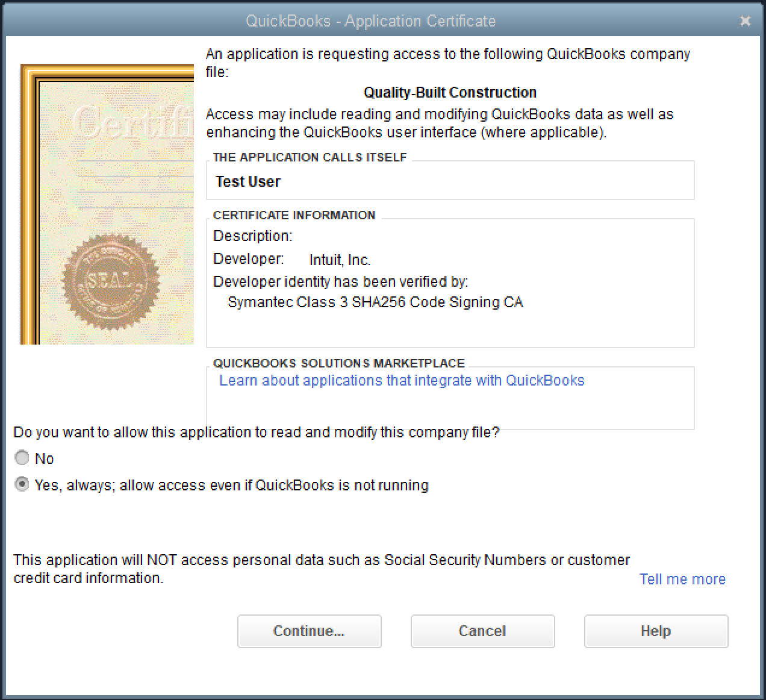
Task: Choose the "Yes, always" access option
Action: (x=22, y=484)
